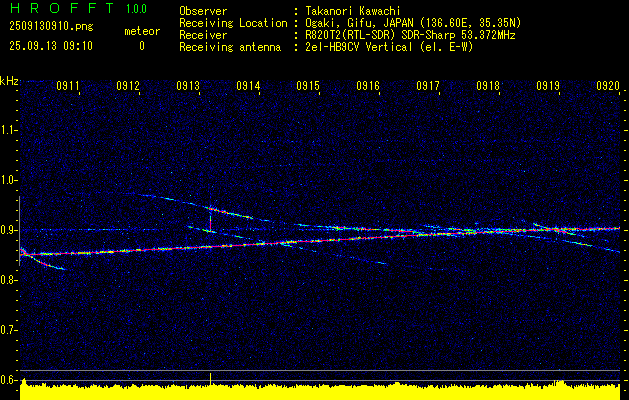629x400 pixels.
Task: Click the 1.0 kHz axis label
Action: (x=8, y=180)
